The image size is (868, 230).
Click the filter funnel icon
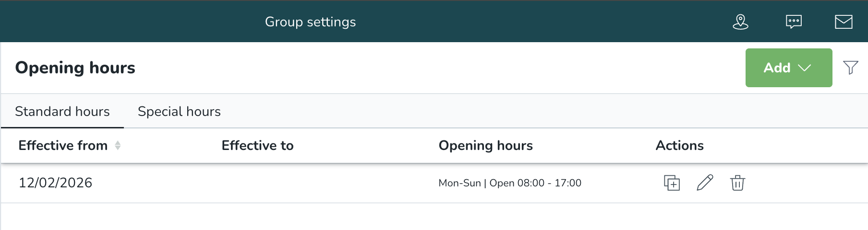(851, 68)
